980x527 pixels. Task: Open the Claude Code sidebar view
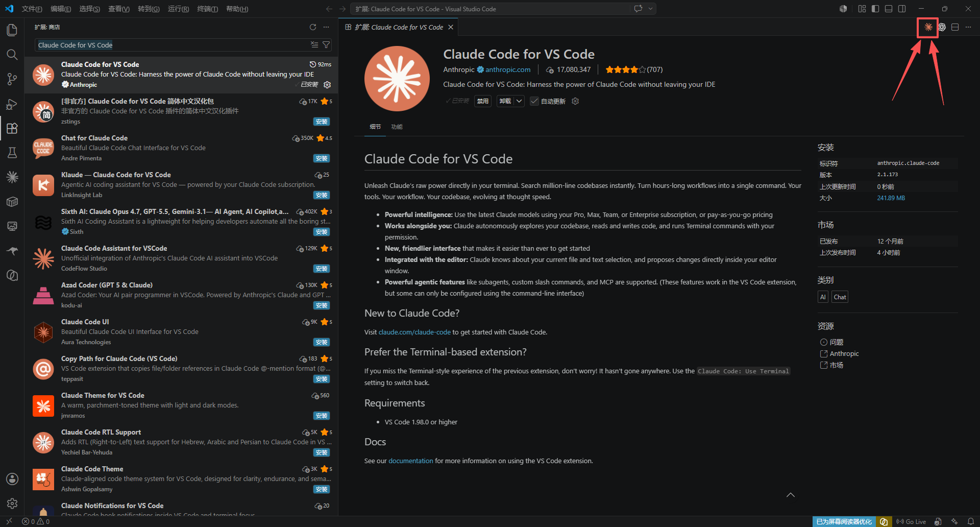point(12,177)
